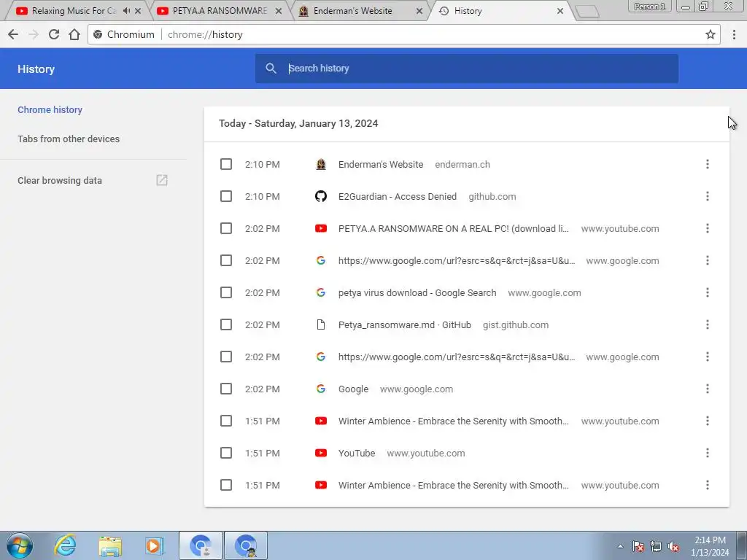Click the Google favicon of petya virus download entry
747x560 pixels.
point(321,292)
